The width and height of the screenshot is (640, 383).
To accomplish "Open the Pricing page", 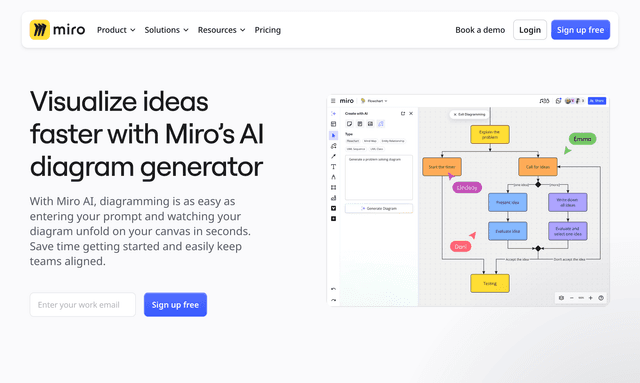I will (x=268, y=30).
